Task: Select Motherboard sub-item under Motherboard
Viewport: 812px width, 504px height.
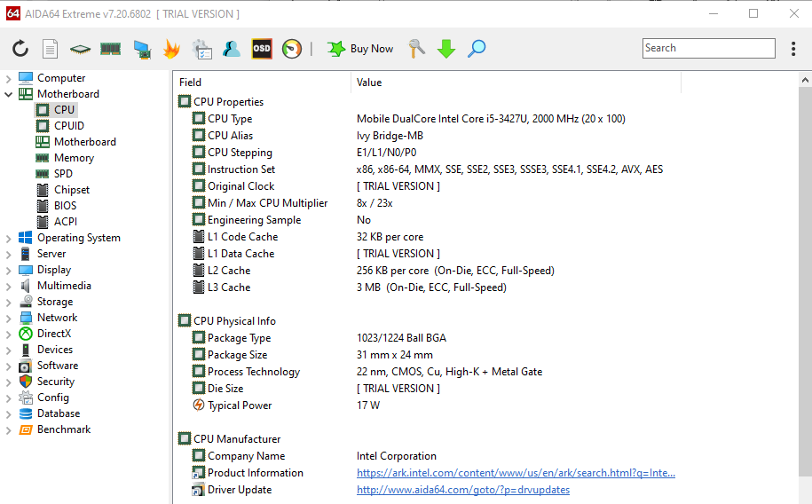Action: 85,142
